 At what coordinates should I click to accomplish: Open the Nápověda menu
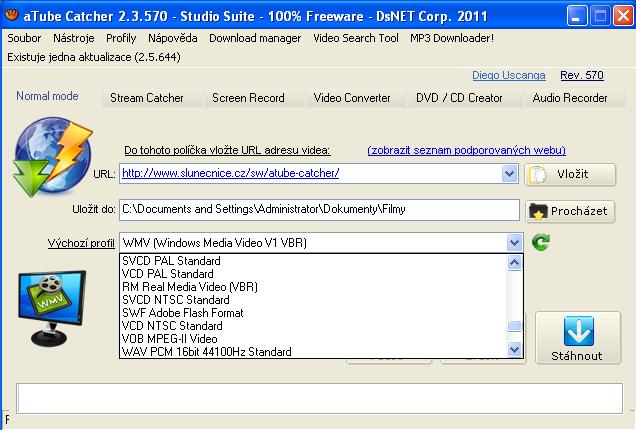(x=173, y=38)
